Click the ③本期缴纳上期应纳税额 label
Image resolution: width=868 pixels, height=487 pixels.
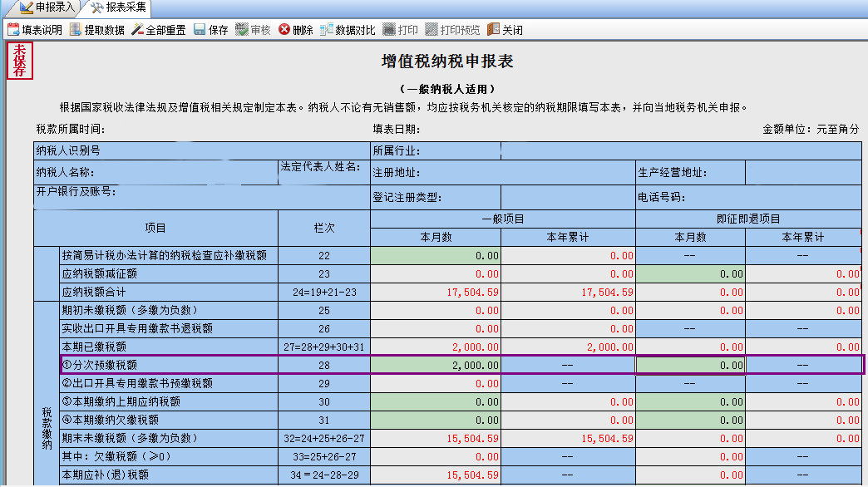tap(121, 401)
